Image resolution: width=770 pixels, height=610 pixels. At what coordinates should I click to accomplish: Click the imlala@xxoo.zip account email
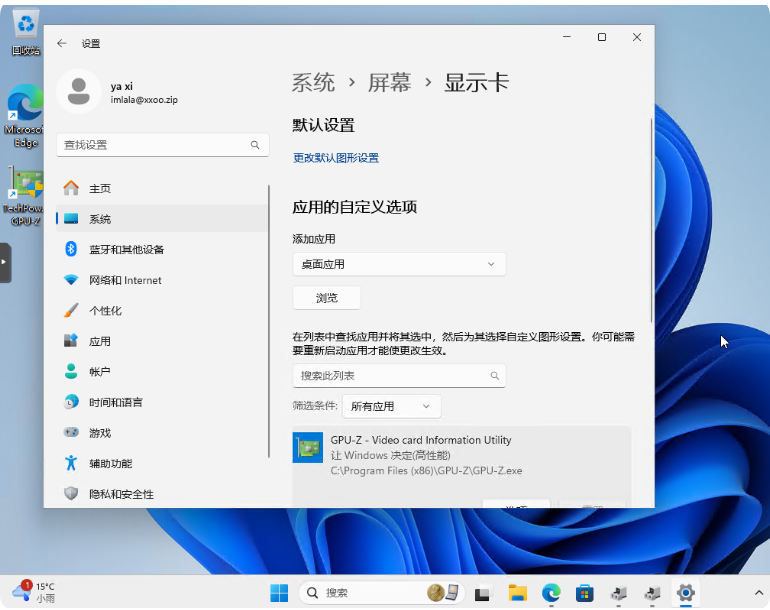tap(144, 100)
